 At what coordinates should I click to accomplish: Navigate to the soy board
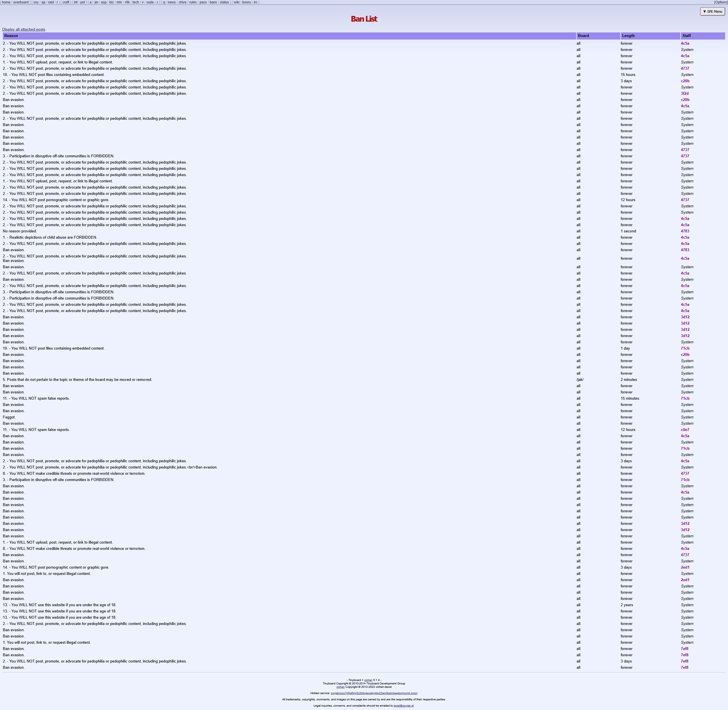pos(36,2)
